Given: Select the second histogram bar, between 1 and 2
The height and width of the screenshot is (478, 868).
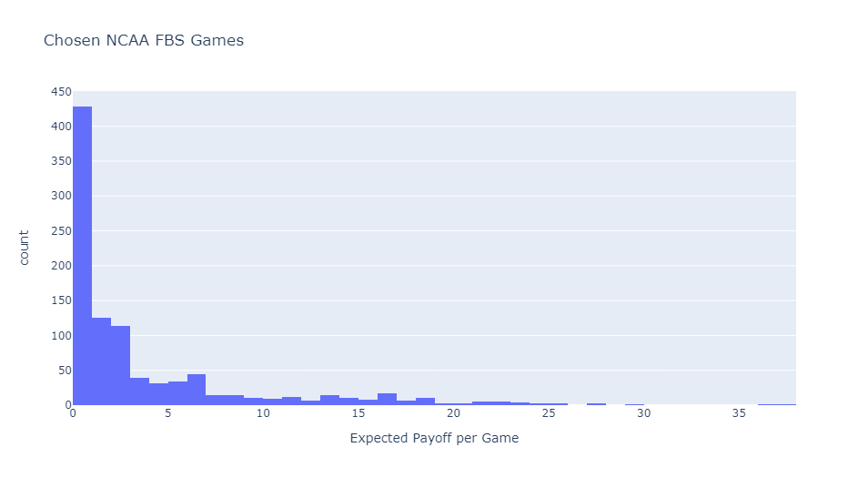Looking at the screenshot, I should point(101,361).
